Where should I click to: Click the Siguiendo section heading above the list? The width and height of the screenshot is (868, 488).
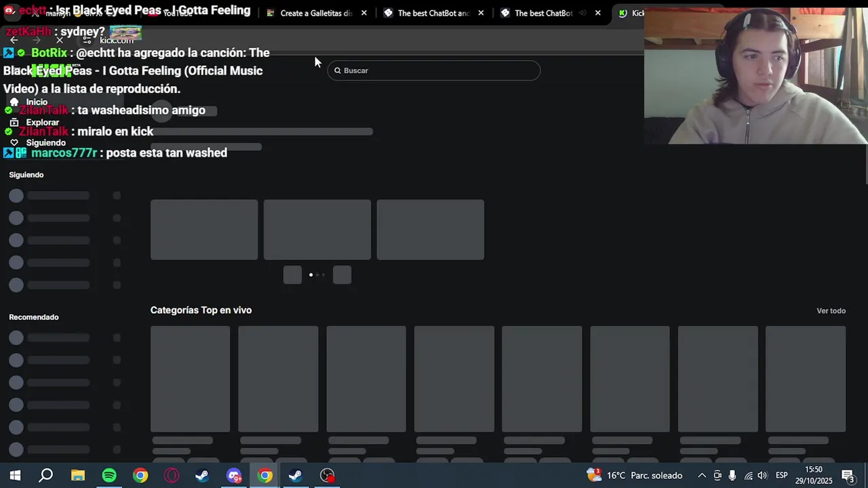coord(26,175)
